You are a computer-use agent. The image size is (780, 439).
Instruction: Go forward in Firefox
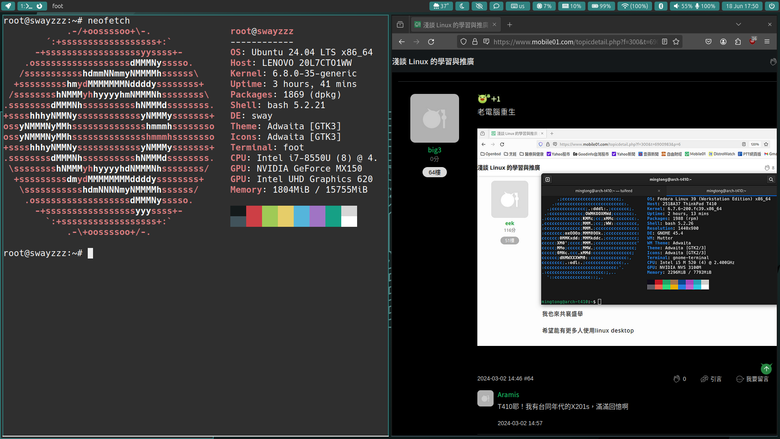[x=416, y=42]
